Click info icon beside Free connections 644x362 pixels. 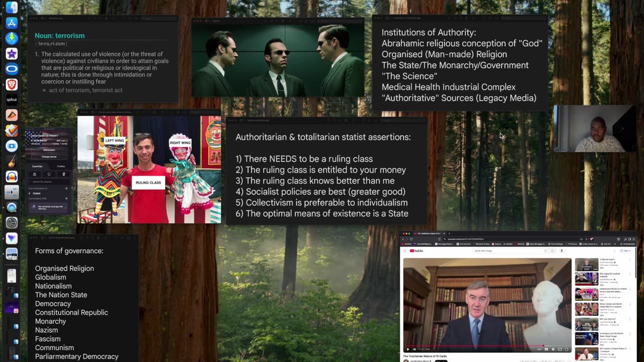pos(66,189)
